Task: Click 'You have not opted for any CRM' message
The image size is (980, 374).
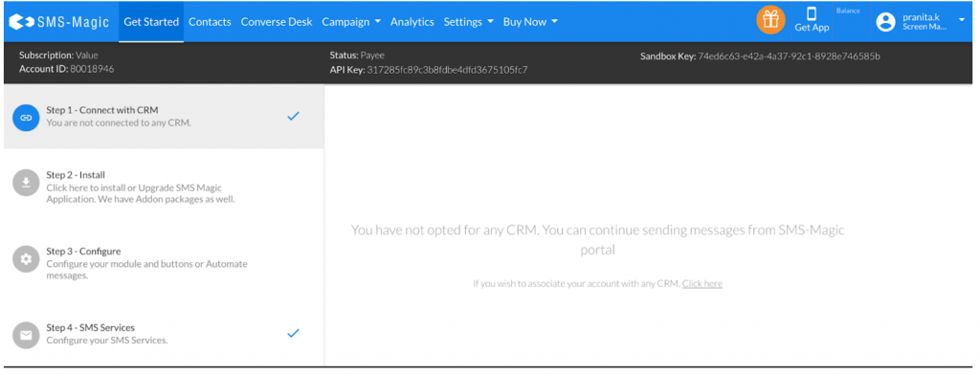Action: pyautogui.click(x=597, y=239)
